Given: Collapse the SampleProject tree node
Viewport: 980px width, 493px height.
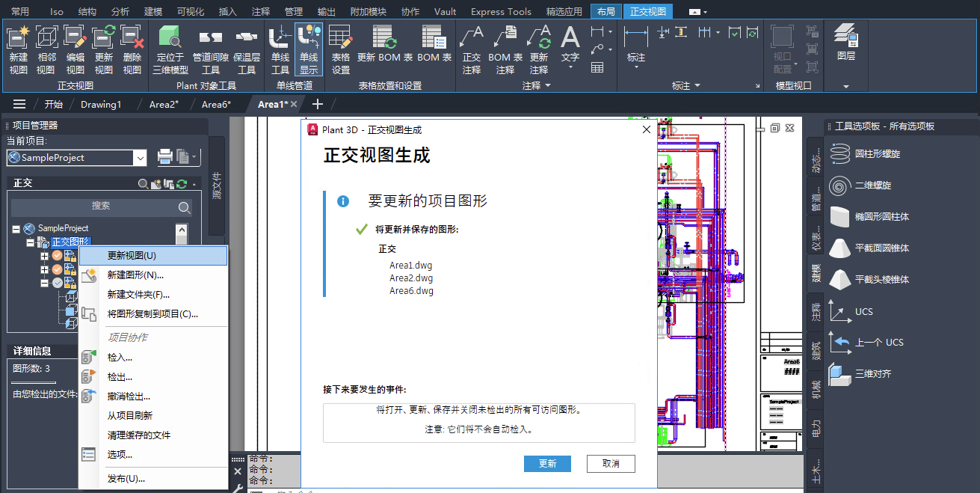Looking at the screenshot, I should point(16,228).
